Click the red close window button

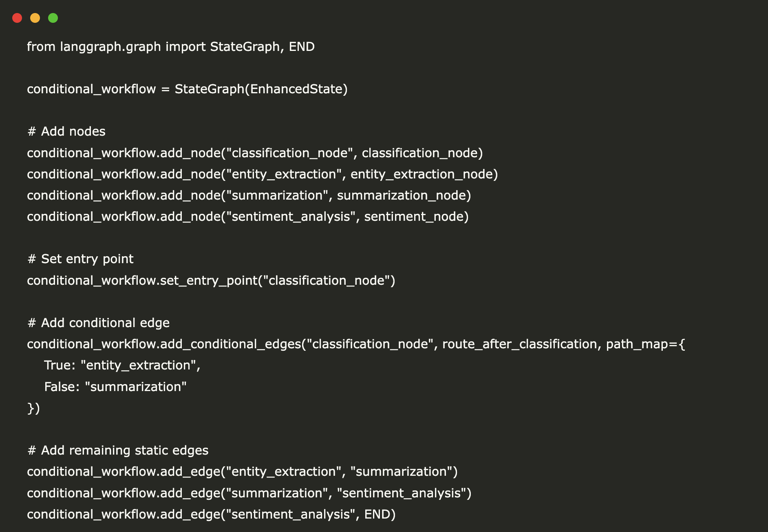click(x=17, y=18)
